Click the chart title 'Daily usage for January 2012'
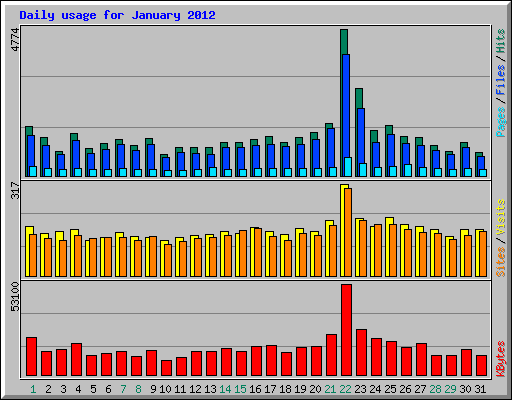The image size is (512, 400). coord(117,15)
